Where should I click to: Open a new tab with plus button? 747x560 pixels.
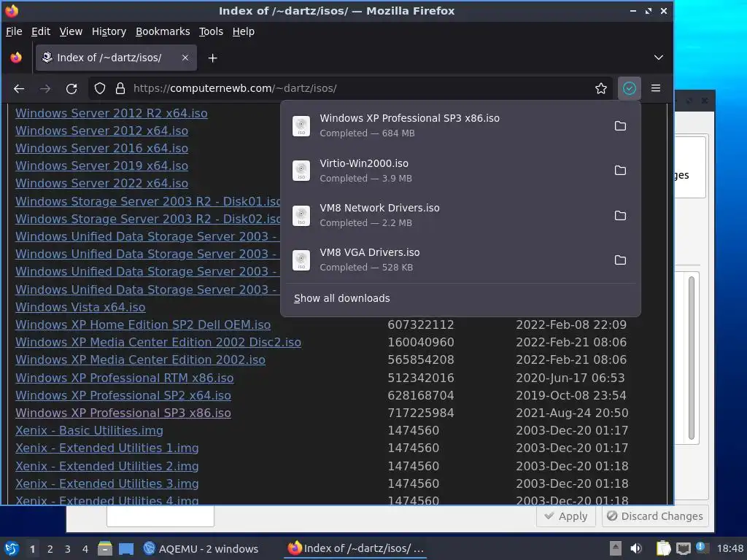coord(212,58)
